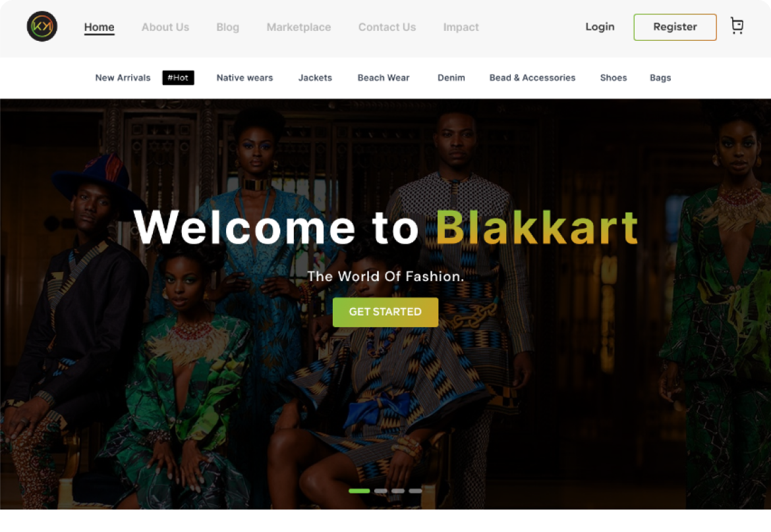Jump to the last carousel slide indicator

(x=415, y=491)
